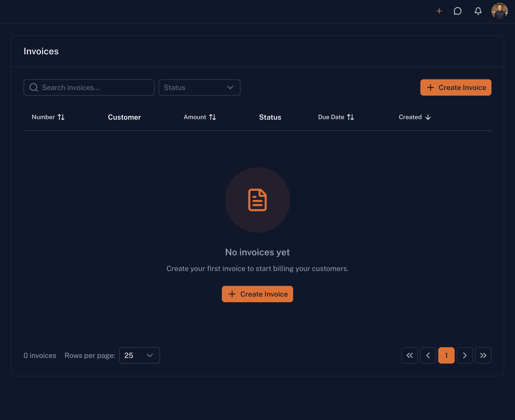
Task: Open the Rows per page dropdown
Action: (x=139, y=355)
